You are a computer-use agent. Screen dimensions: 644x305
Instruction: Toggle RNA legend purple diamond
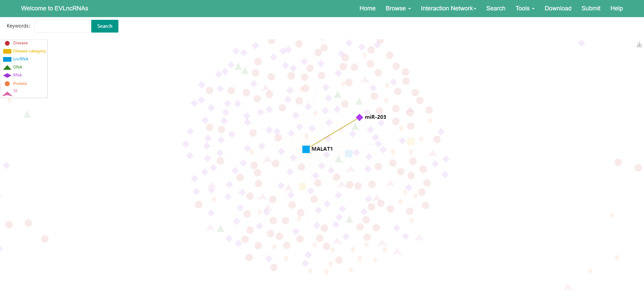coord(7,75)
